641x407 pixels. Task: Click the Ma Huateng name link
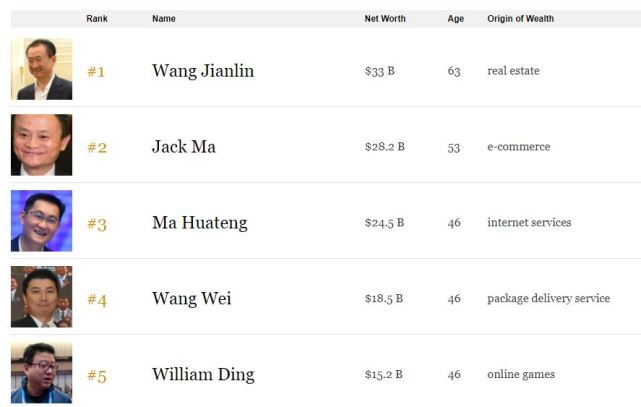199,222
